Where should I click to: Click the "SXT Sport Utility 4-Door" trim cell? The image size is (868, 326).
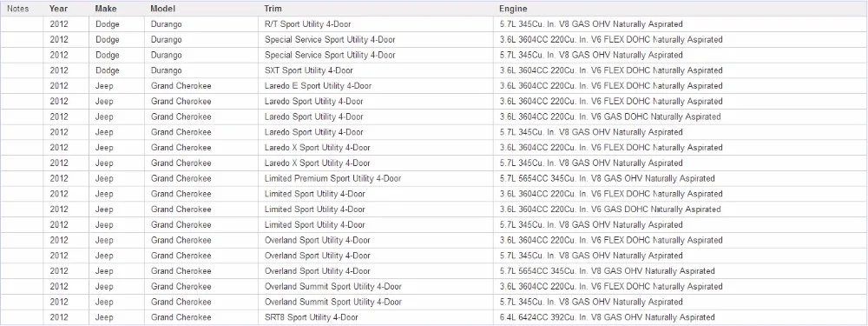(376, 70)
